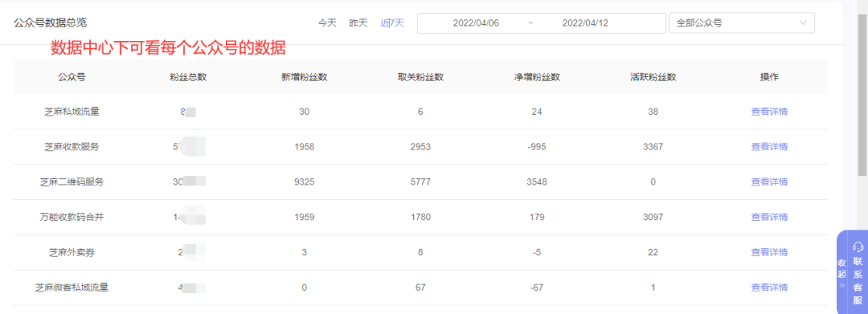Click the value 1958 in 新增粉丝数
The image size is (868, 314).
(x=305, y=147)
